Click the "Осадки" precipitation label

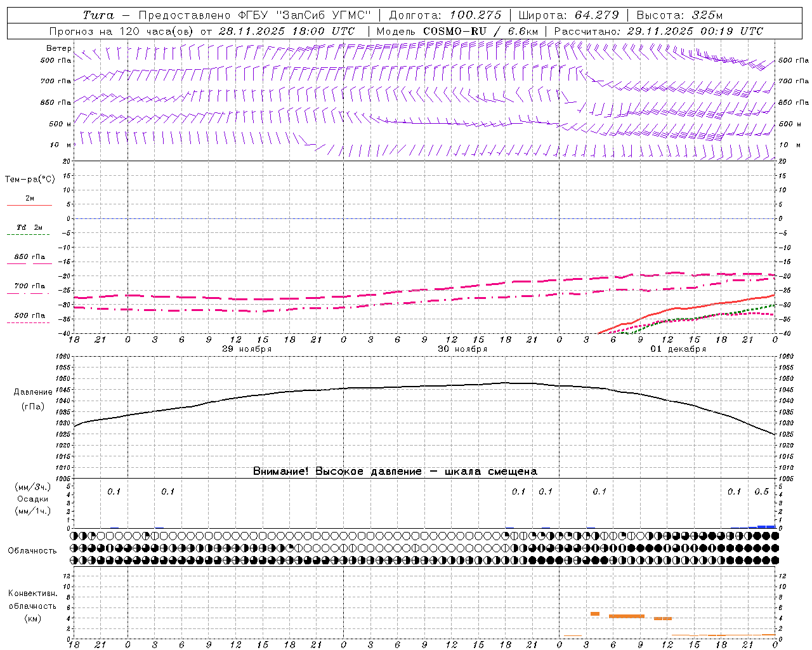coord(33,499)
